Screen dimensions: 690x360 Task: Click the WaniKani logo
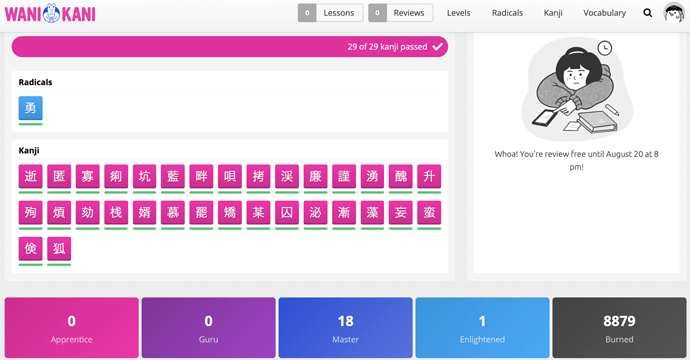tap(50, 13)
